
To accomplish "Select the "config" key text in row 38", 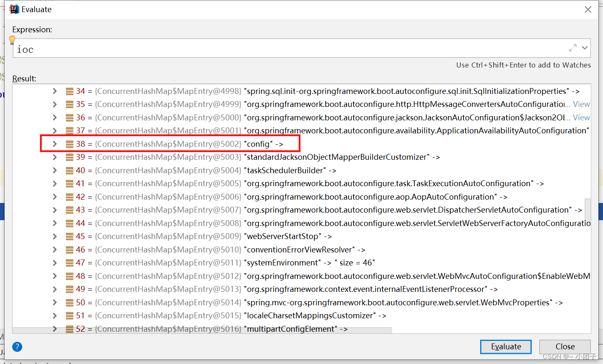I will click(x=258, y=144).
